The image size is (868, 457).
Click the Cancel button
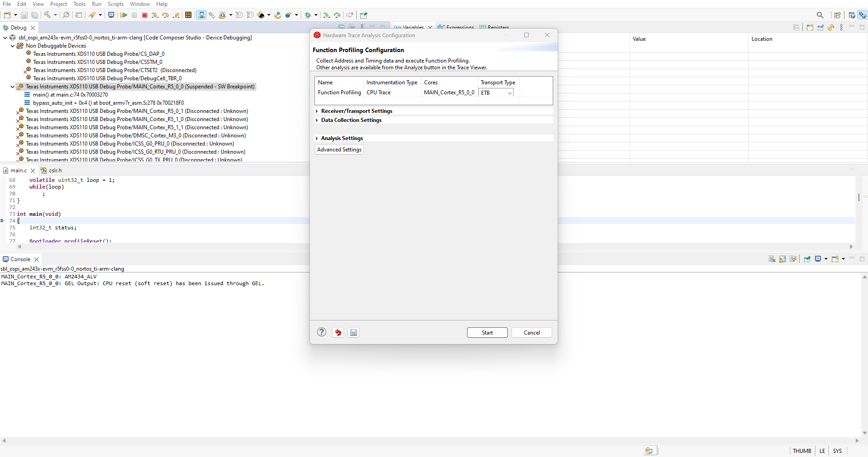pos(532,333)
